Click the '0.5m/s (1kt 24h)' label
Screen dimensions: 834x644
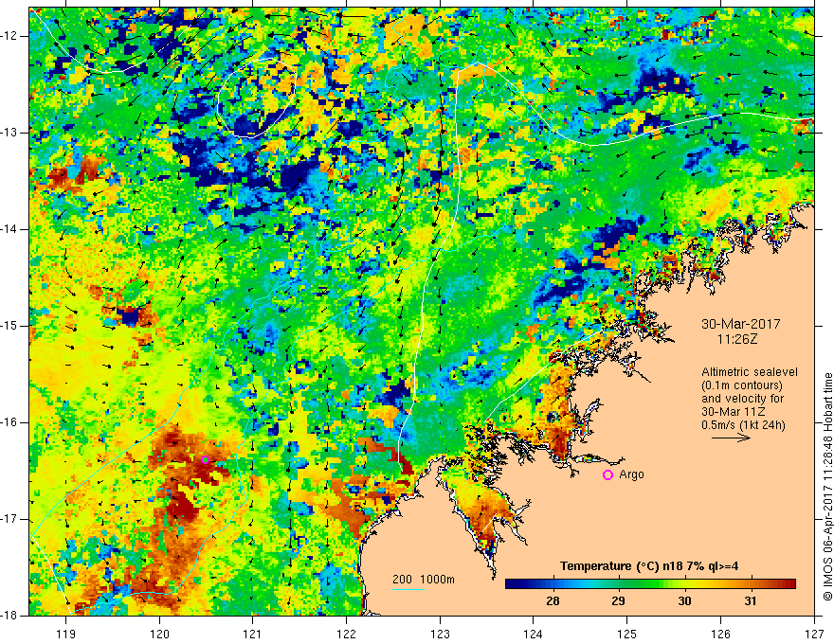click(x=743, y=425)
